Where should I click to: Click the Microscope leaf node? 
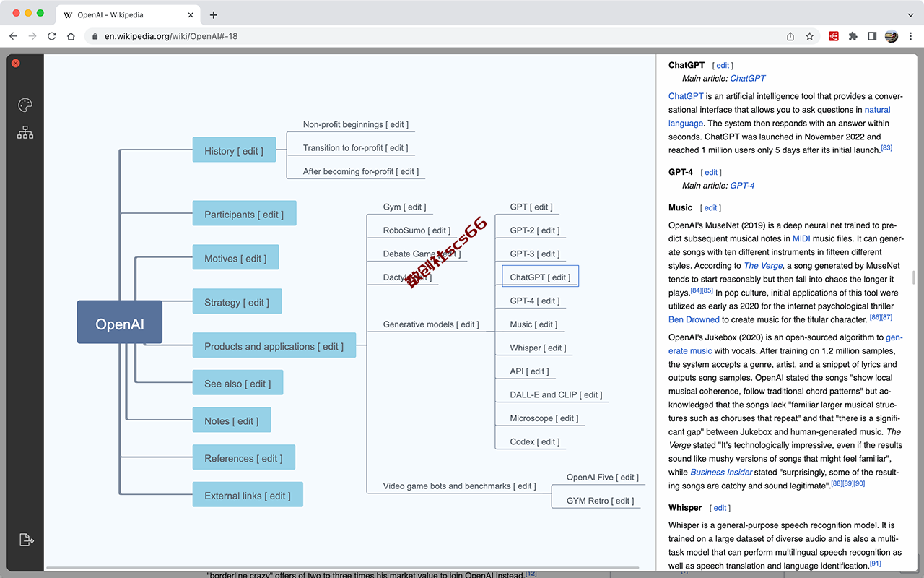point(544,418)
